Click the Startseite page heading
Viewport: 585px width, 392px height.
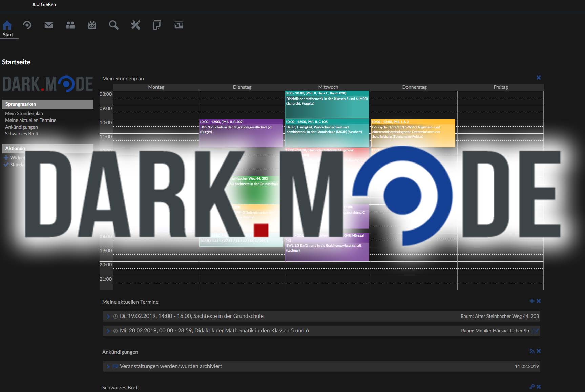click(x=16, y=62)
